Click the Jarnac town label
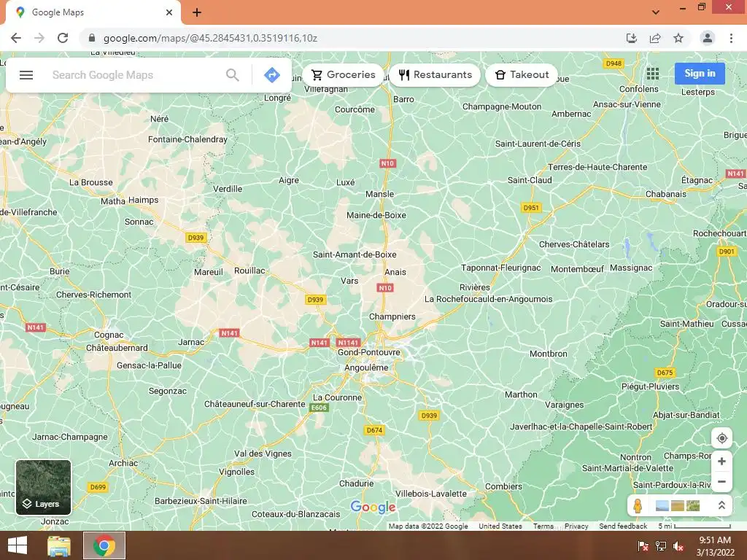 coord(191,342)
